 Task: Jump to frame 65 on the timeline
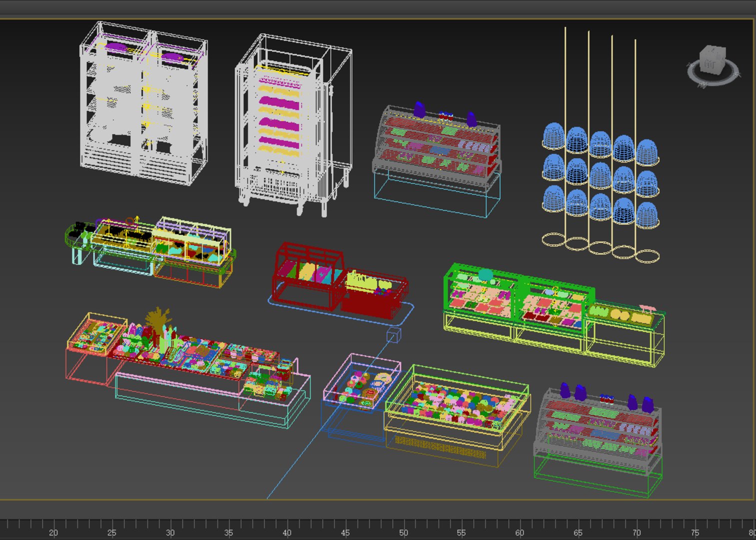click(578, 532)
